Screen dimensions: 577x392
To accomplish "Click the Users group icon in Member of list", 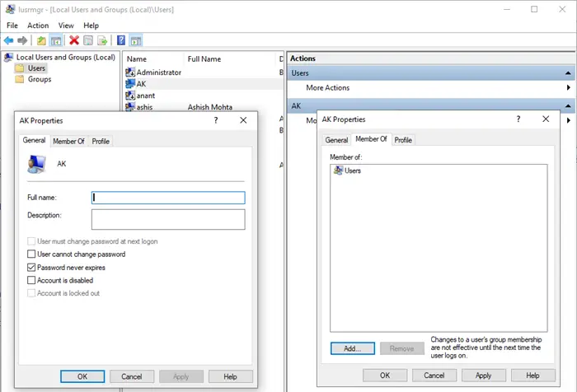I will [x=338, y=170].
